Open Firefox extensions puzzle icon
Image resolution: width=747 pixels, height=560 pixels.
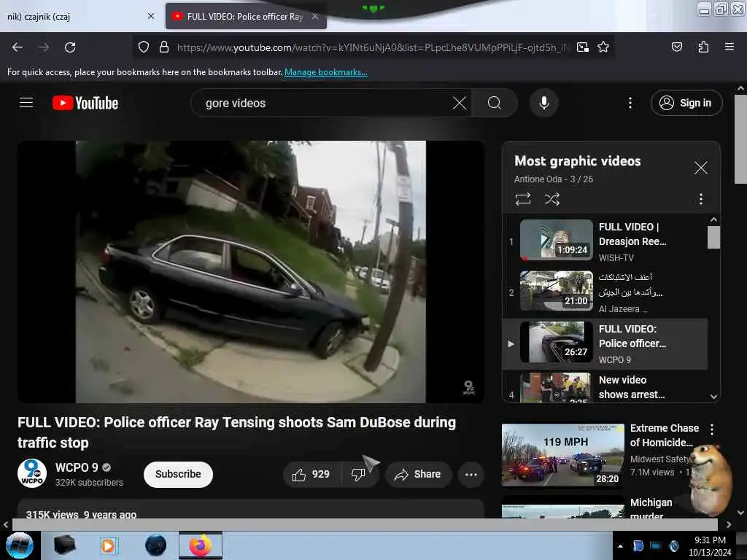(703, 47)
